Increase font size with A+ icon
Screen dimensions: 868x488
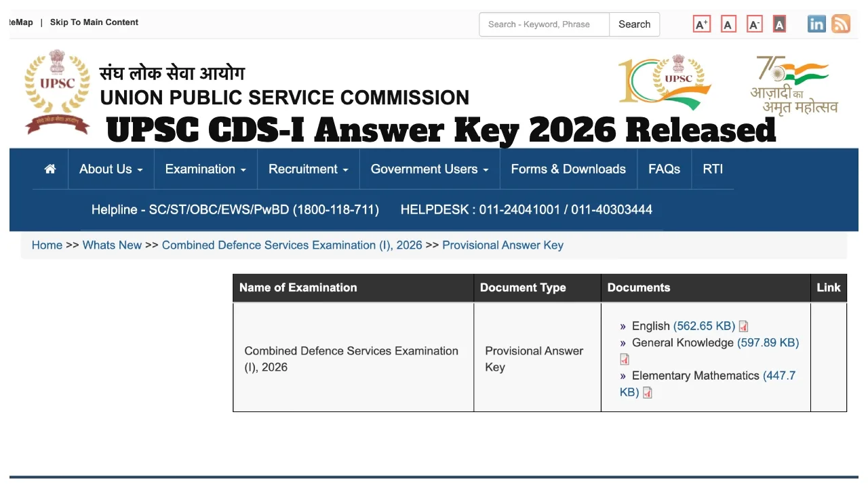point(702,25)
